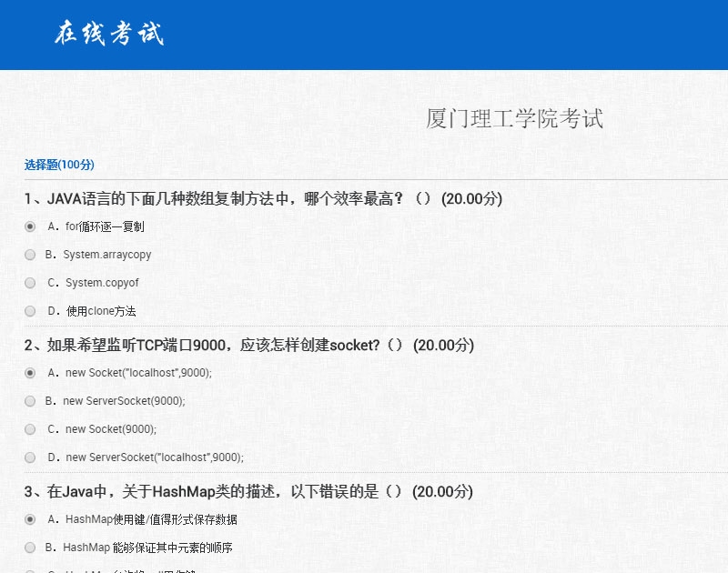
Task: Select option A about HashMap键/值保存数据
Action: pos(29,519)
